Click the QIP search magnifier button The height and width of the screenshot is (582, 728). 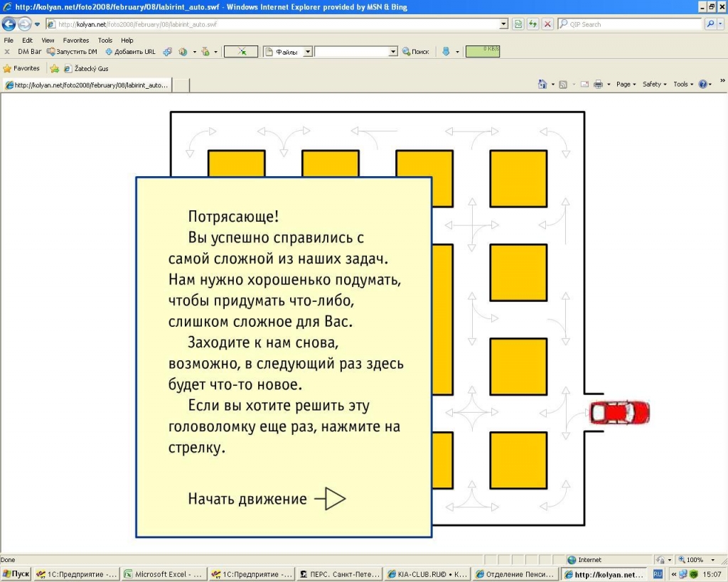[711, 24]
